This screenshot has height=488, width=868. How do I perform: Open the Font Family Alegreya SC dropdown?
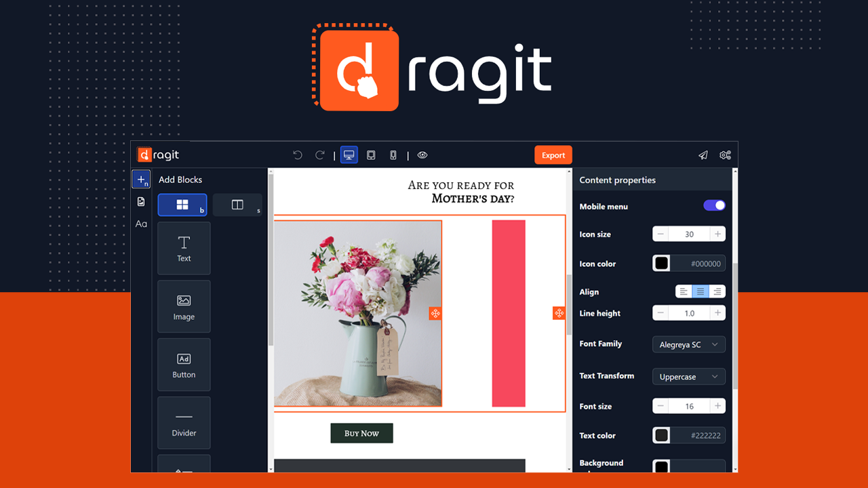pos(689,344)
